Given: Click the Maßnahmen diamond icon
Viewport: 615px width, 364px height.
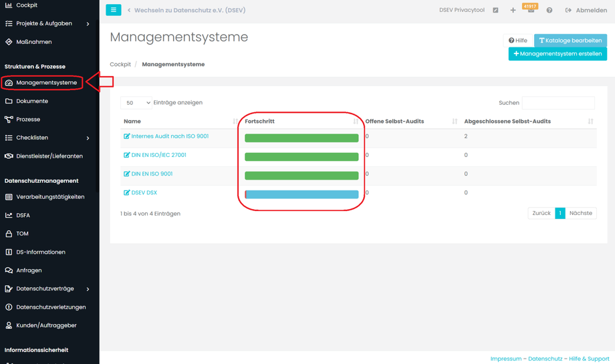Looking at the screenshot, I should [x=9, y=42].
